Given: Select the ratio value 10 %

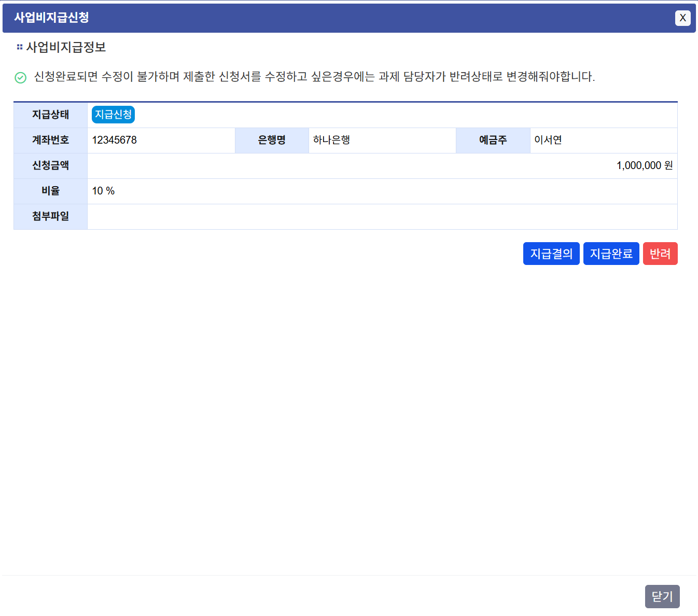Looking at the screenshot, I should 103,191.
